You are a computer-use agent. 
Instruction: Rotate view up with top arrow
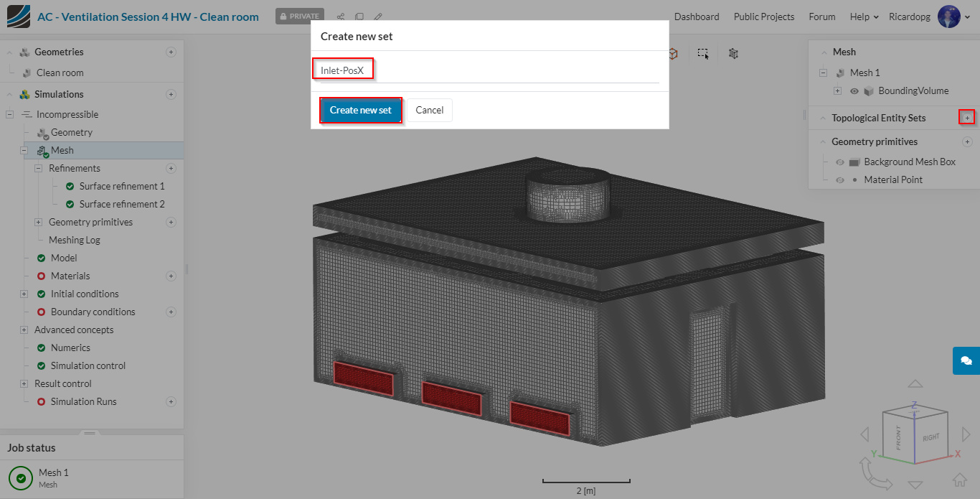click(915, 386)
